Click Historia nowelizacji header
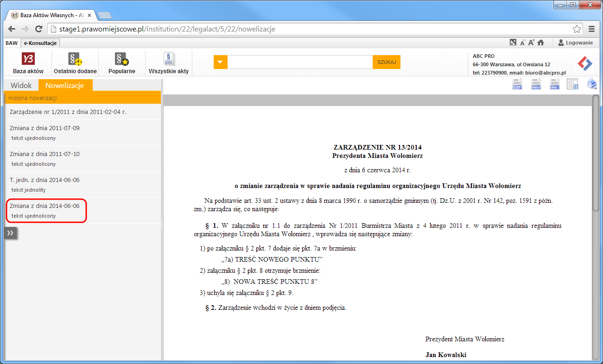 click(83, 98)
